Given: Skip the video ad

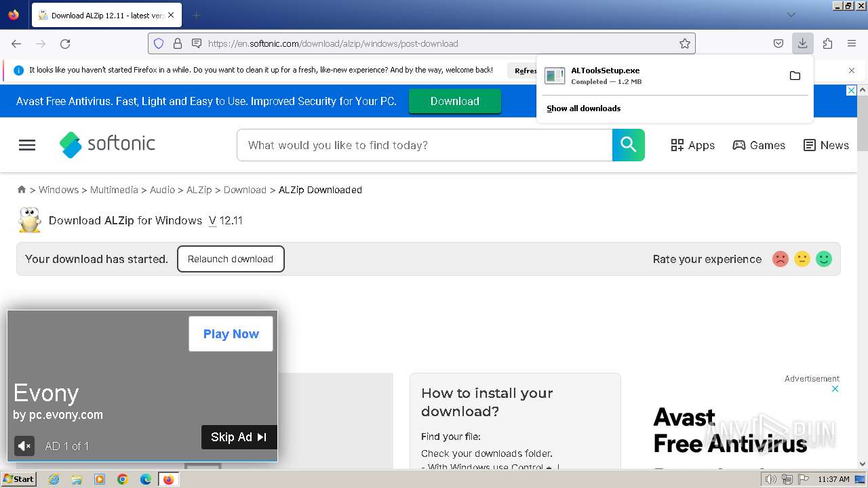Looking at the screenshot, I should click(x=239, y=437).
